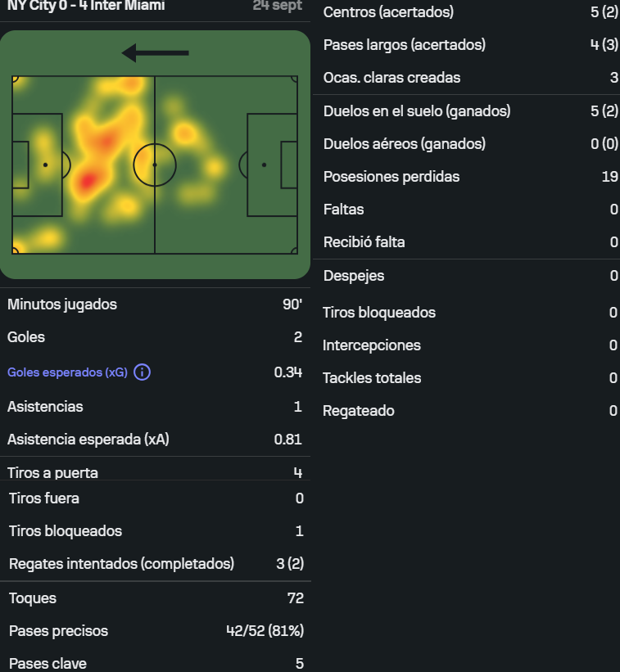Screen dimensions: 620x672
Task: Select the Centros (acertados) row
Action: click(468, 12)
